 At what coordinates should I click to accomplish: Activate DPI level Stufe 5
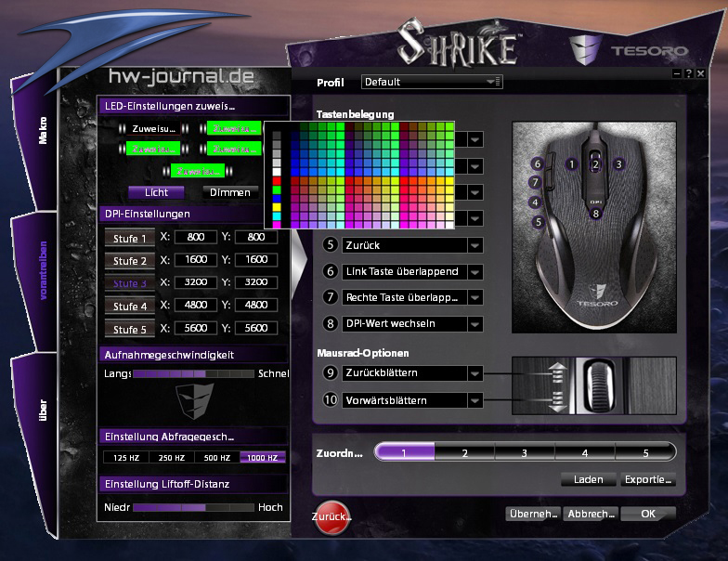130,329
